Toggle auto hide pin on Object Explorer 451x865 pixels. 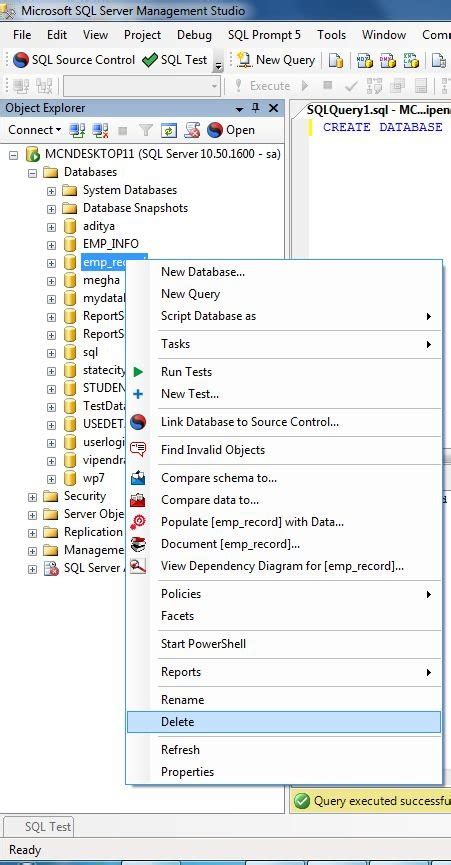tap(255, 108)
